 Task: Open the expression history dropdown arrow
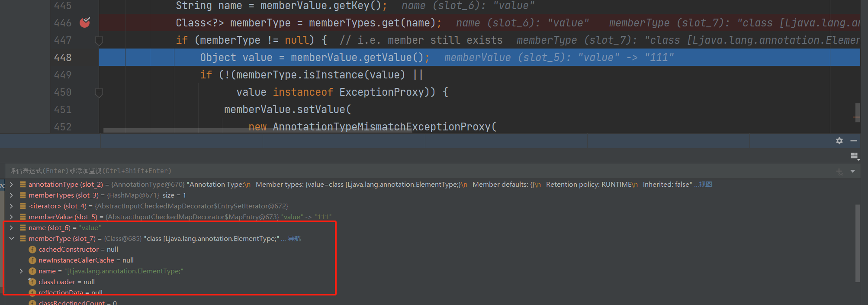click(852, 172)
